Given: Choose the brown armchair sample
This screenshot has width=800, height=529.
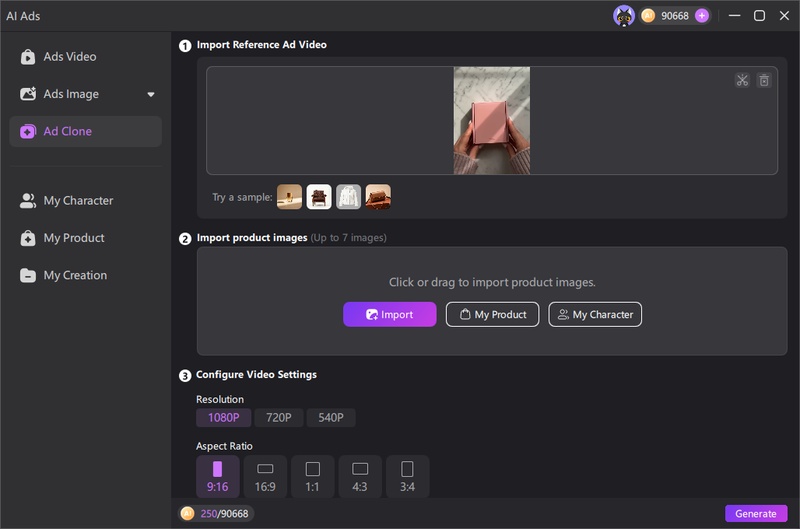Looking at the screenshot, I should click(x=319, y=197).
